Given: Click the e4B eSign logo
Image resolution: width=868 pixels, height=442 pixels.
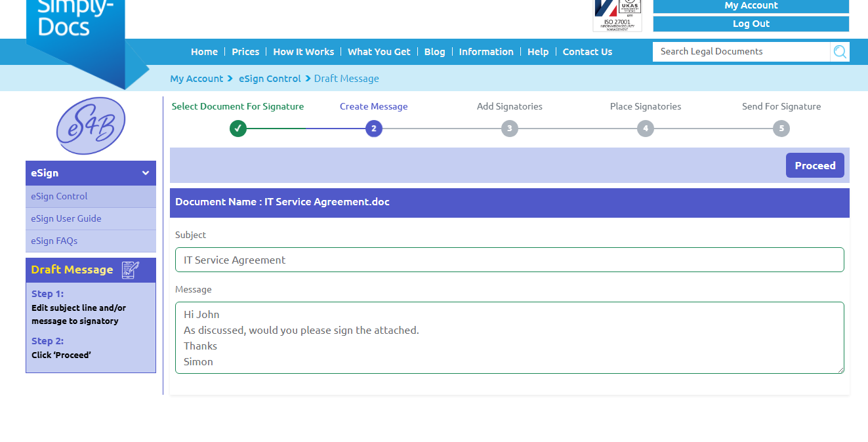Looking at the screenshot, I should click(91, 126).
